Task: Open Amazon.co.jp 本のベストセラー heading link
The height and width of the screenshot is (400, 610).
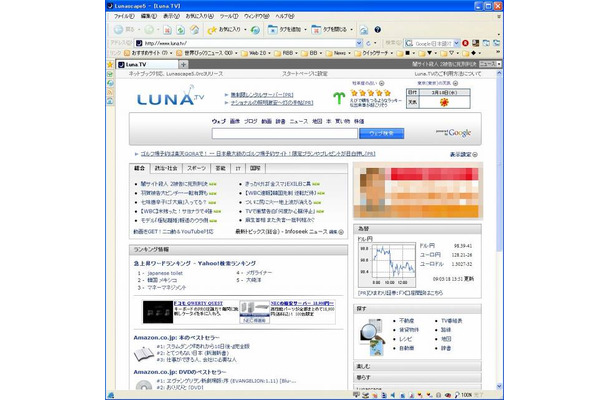Action: tap(176, 338)
